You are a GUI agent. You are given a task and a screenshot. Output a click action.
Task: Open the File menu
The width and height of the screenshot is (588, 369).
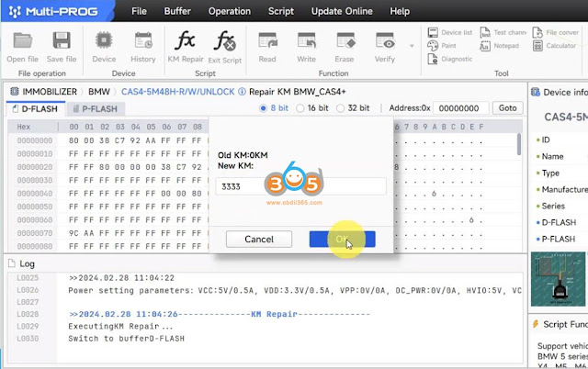[x=139, y=11]
